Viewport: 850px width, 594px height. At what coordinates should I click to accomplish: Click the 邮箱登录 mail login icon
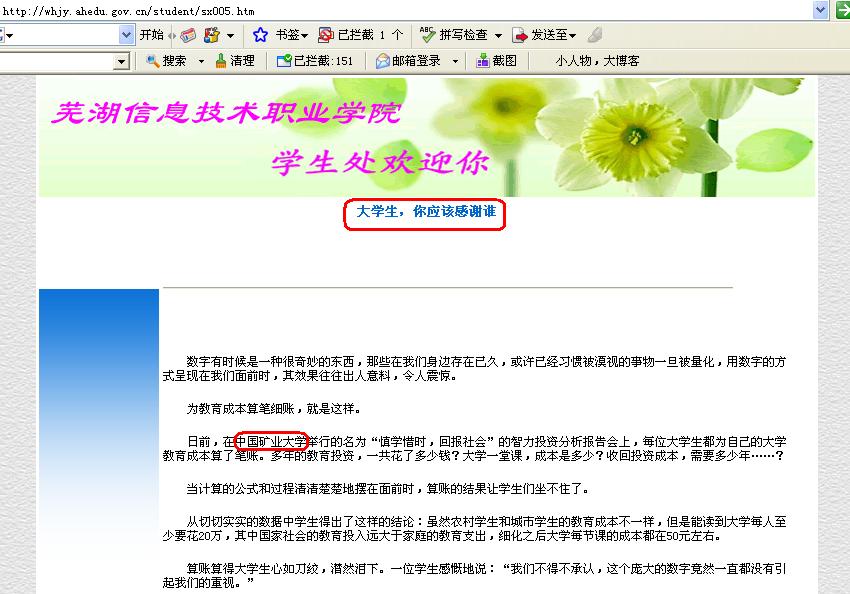point(383,61)
